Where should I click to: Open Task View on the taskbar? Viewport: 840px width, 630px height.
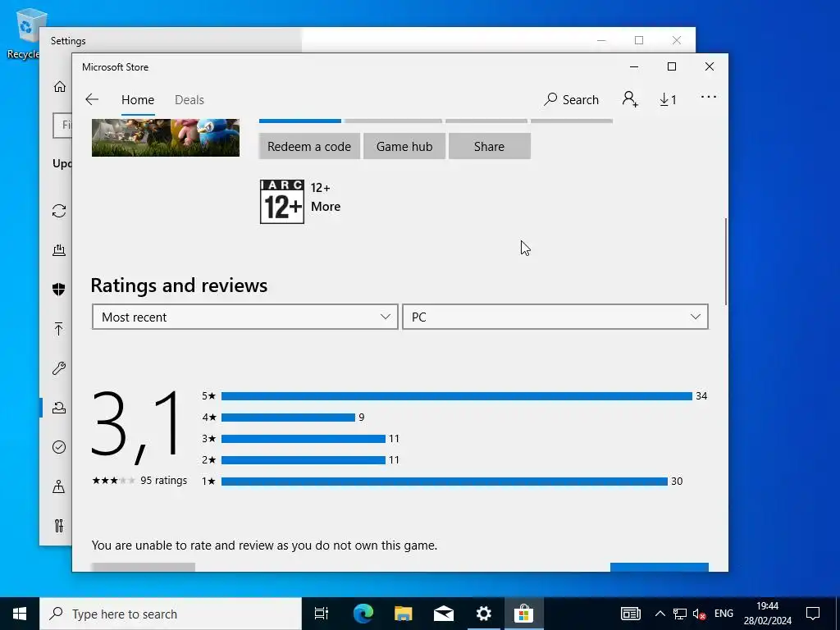pos(322,614)
